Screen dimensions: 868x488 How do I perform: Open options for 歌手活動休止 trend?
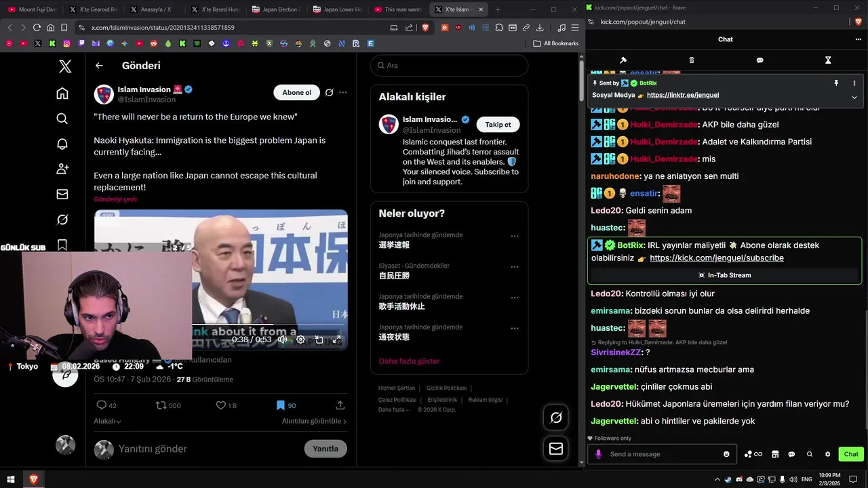pyautogui.click(x=515, y=297)
